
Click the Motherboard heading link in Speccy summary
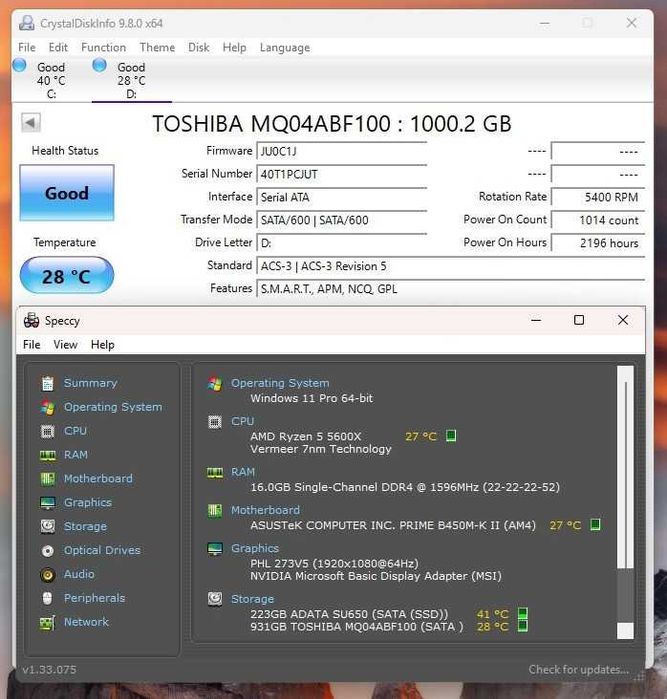(x=265, y=510)
